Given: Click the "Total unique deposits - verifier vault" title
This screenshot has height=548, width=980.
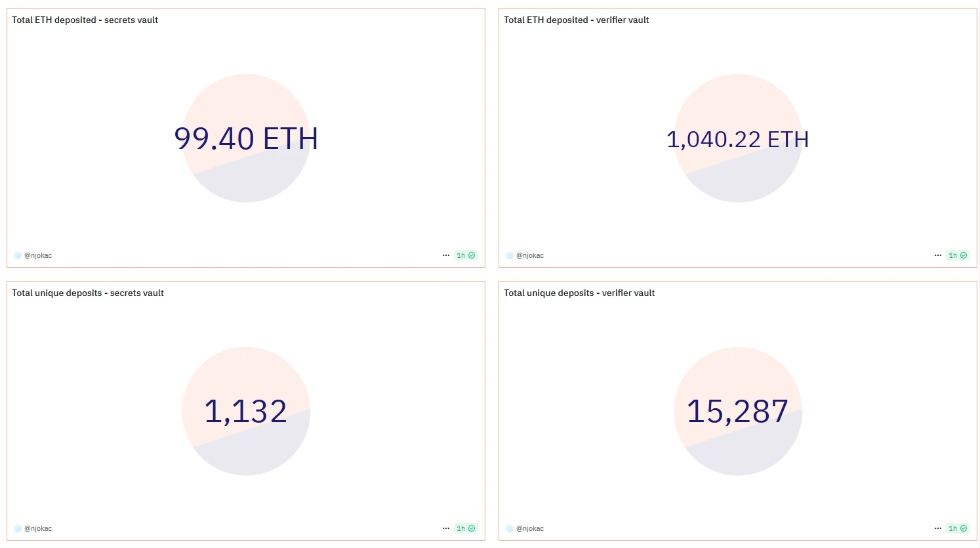Looking at the screenshot, I should [579, 293].
